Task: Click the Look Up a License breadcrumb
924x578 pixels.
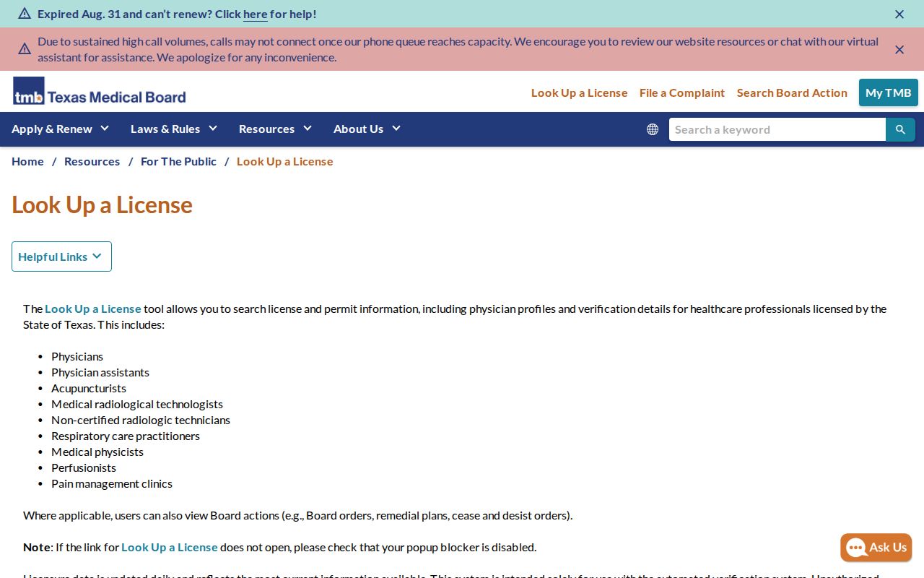Action: point(285,161)
